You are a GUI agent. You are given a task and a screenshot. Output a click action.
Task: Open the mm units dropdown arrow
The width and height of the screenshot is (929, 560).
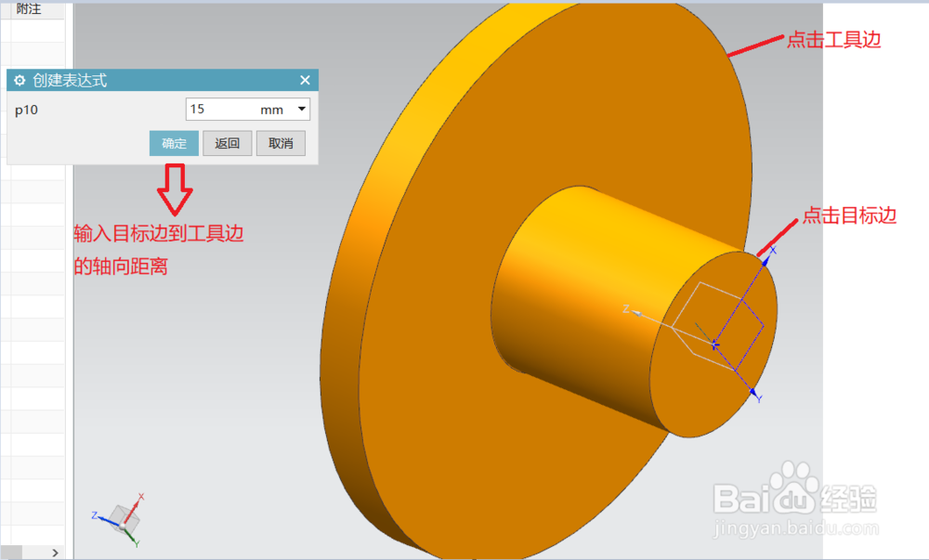pos(302,109)
